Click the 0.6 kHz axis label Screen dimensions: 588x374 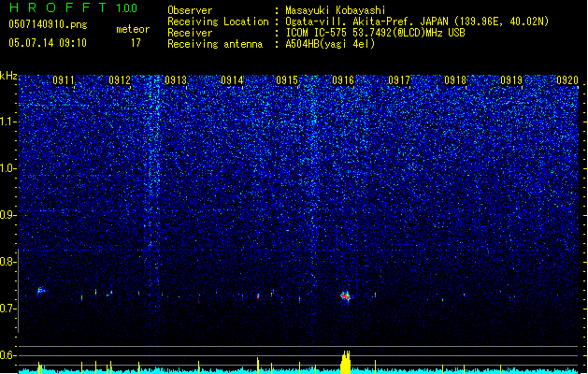coord(7,355)
